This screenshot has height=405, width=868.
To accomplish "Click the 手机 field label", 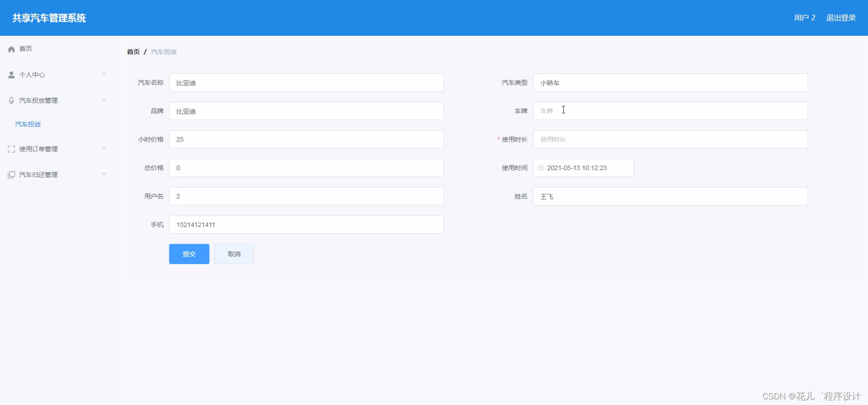I will pyautogui.click(x=157, y=225).
